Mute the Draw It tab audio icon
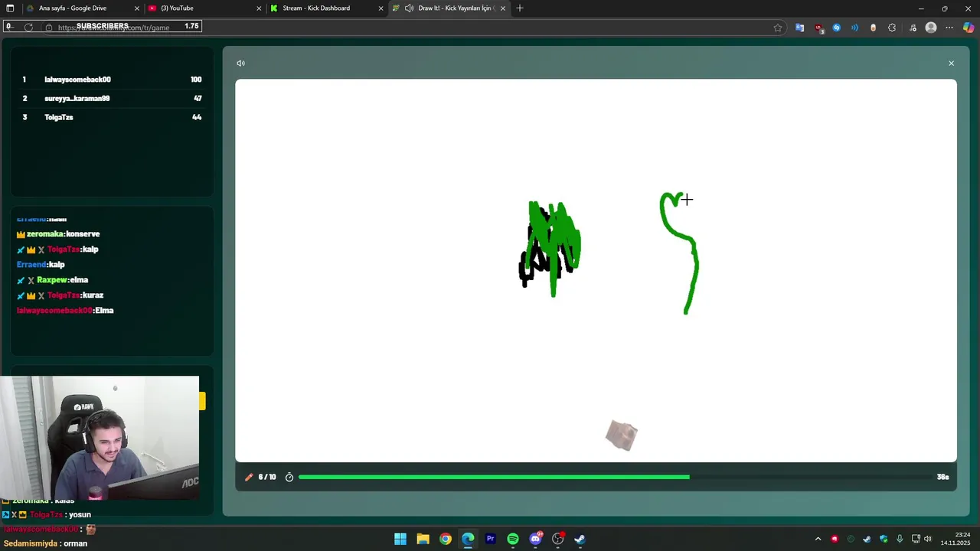The height and width of the screenshot is (551, 980). pyautogui.click(x=409, y=8)
